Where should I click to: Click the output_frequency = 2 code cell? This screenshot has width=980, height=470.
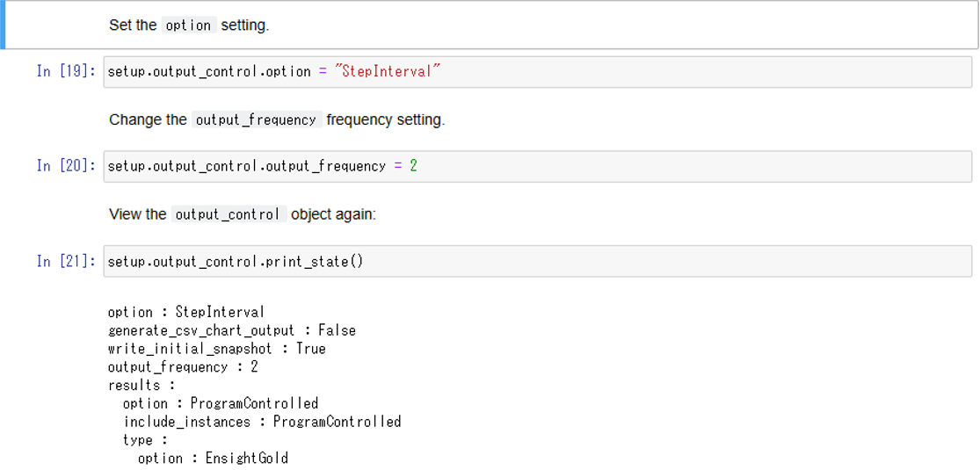(x=536, y=166)
